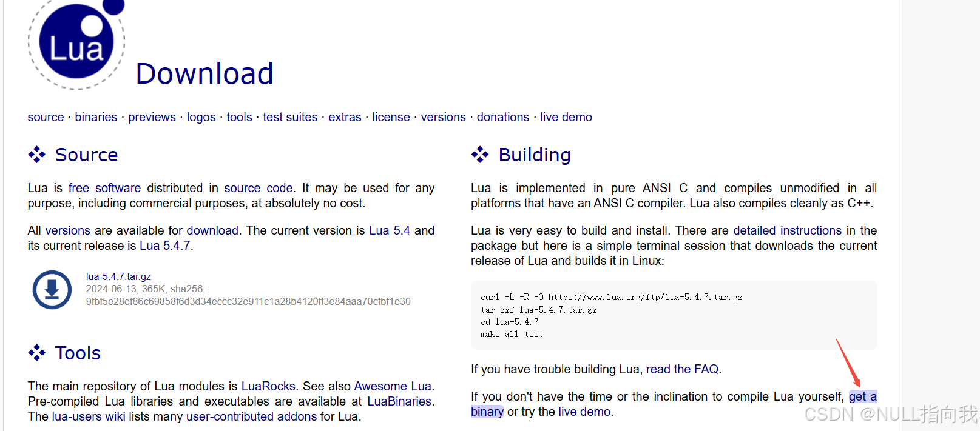980x431 pixels.
Task: Click the 'make all test' code line
Action: coord(512,334)
